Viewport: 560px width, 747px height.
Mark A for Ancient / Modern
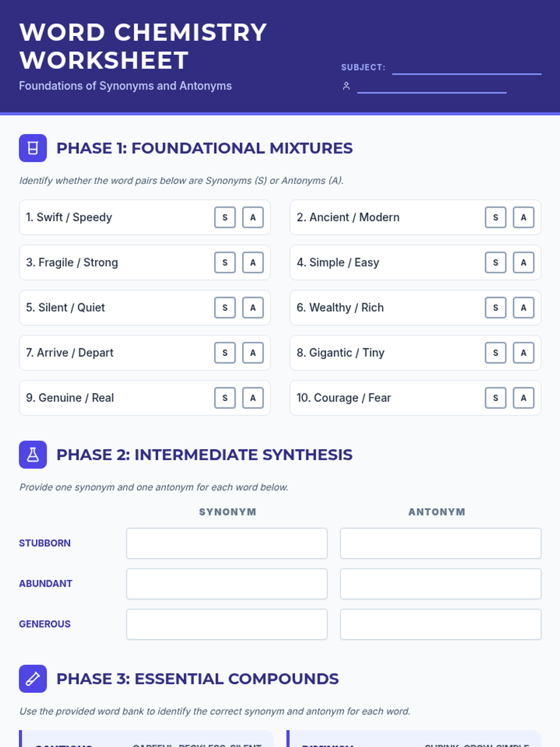[524, 217]
